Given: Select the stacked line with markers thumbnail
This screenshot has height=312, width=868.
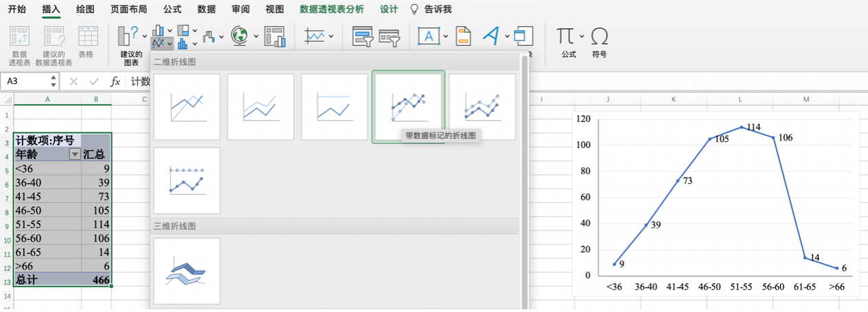Looking at the screenshot, I should [482, 106].
